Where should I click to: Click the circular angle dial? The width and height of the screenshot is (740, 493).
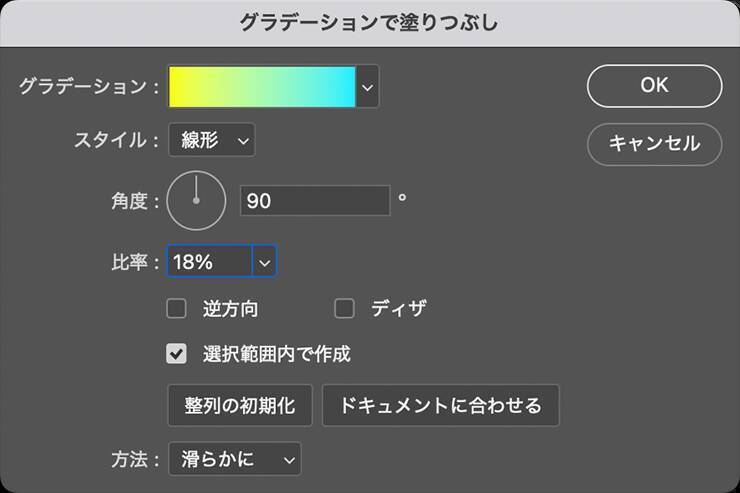[x=196, y=201]
